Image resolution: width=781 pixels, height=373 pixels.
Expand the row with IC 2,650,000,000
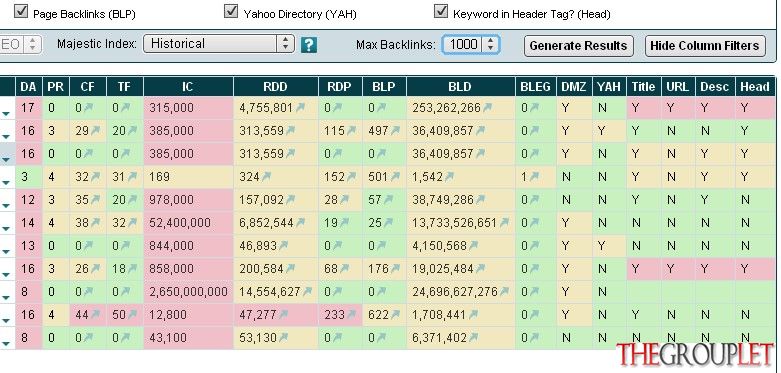(6, 298)
